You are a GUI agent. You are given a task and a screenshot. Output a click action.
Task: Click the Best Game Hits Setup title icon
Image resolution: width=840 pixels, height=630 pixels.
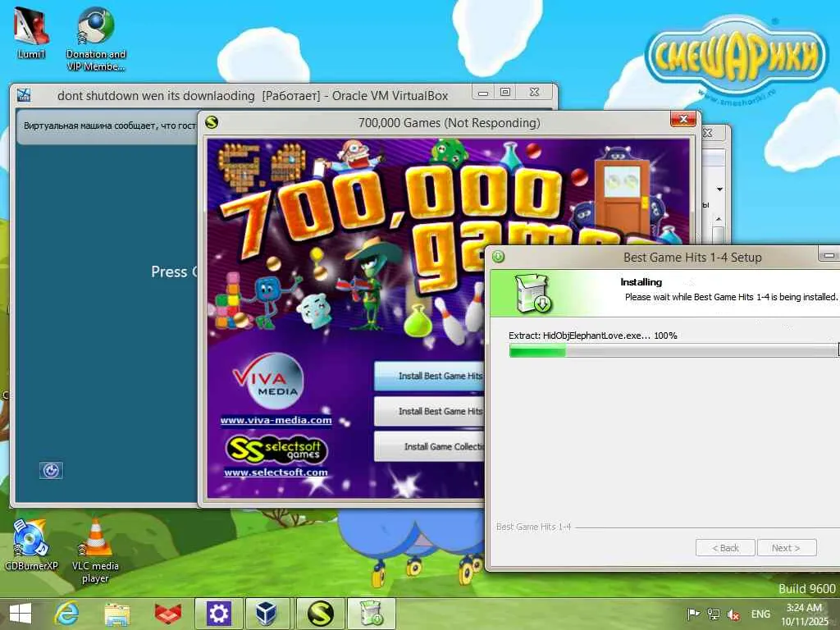[498, 257]
